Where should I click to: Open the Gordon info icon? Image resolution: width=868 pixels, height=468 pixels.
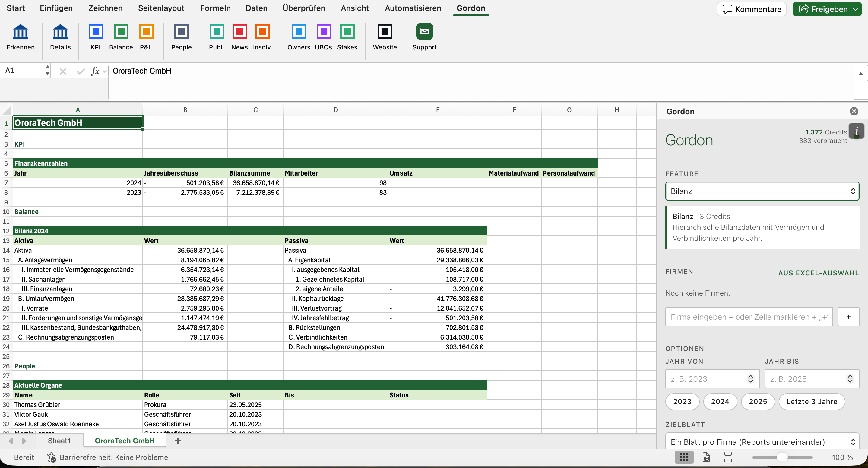(x=856, y=131)
